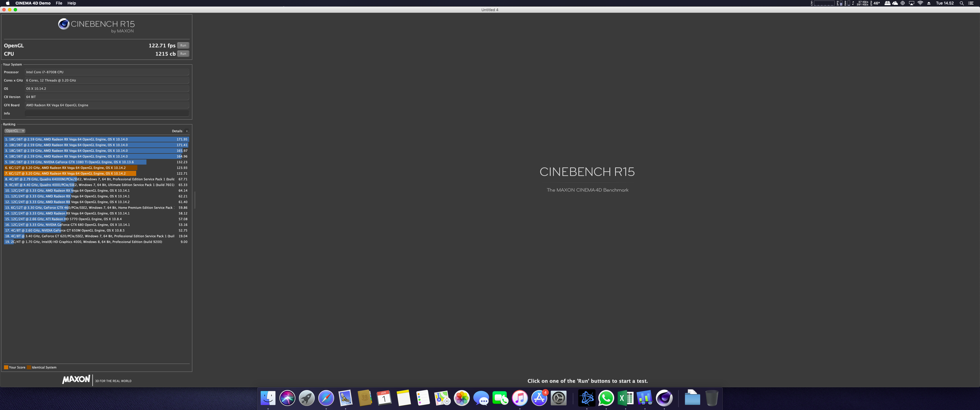
Task: Launch Siri from the dock
Action: tap(287, 398)
